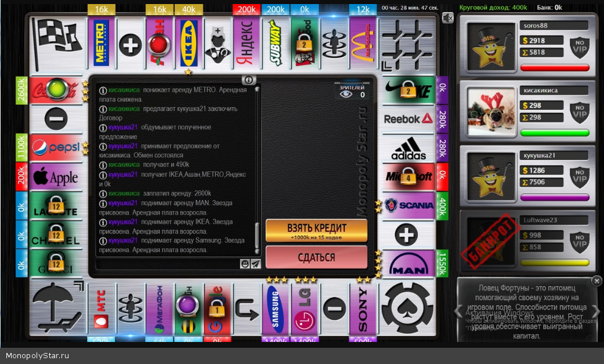The height and width of the screenshot is (364, 604).
Task: Click the Билайн cell with purple token
Action: 189,310
